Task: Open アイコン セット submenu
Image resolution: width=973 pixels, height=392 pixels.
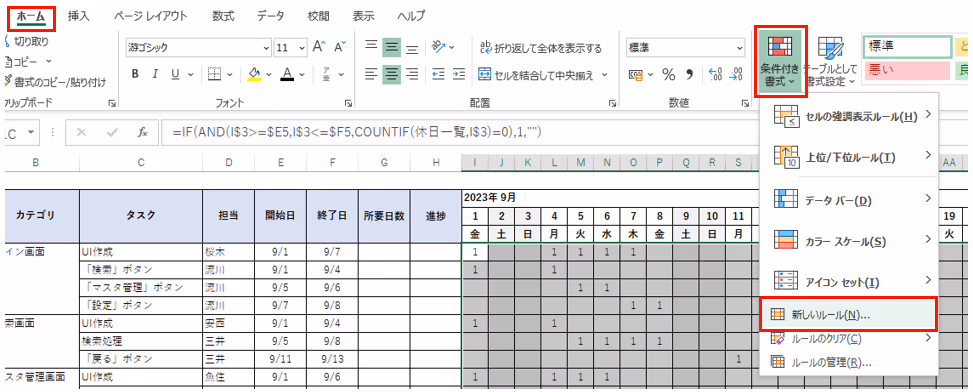Action: [850, 281]
